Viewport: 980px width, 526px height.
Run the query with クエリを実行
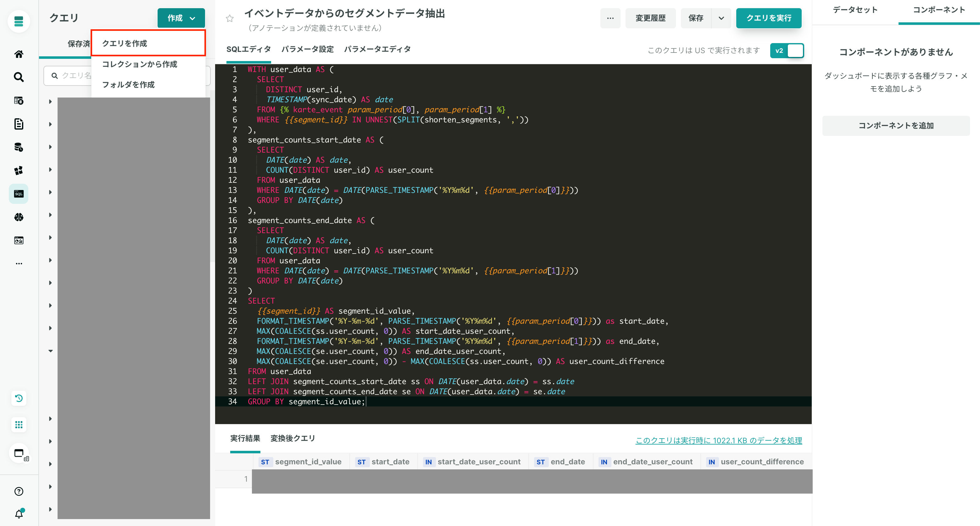768,18
